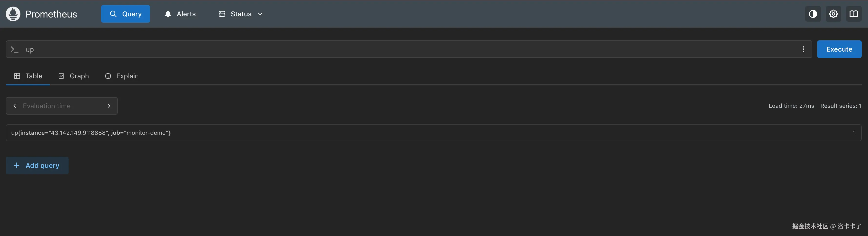Screen dimensions: 868x236
Task: Click the Alerts bell icon
Action: (x=168, y=14)
